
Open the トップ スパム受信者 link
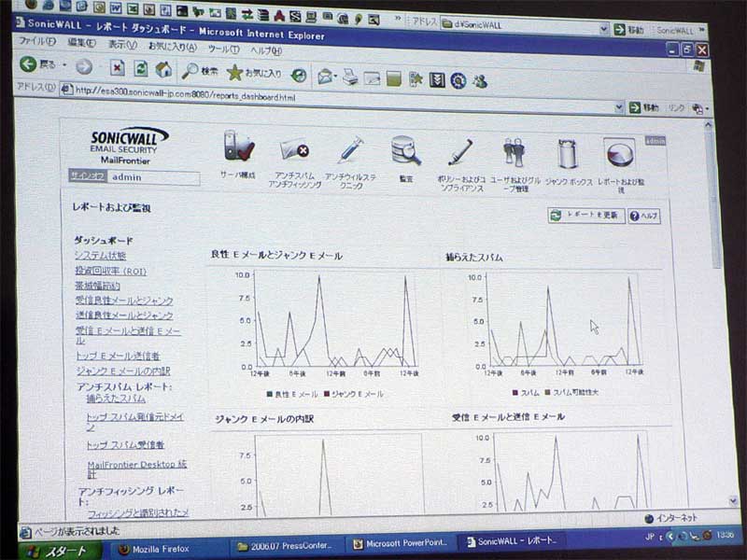coord(125,445)
